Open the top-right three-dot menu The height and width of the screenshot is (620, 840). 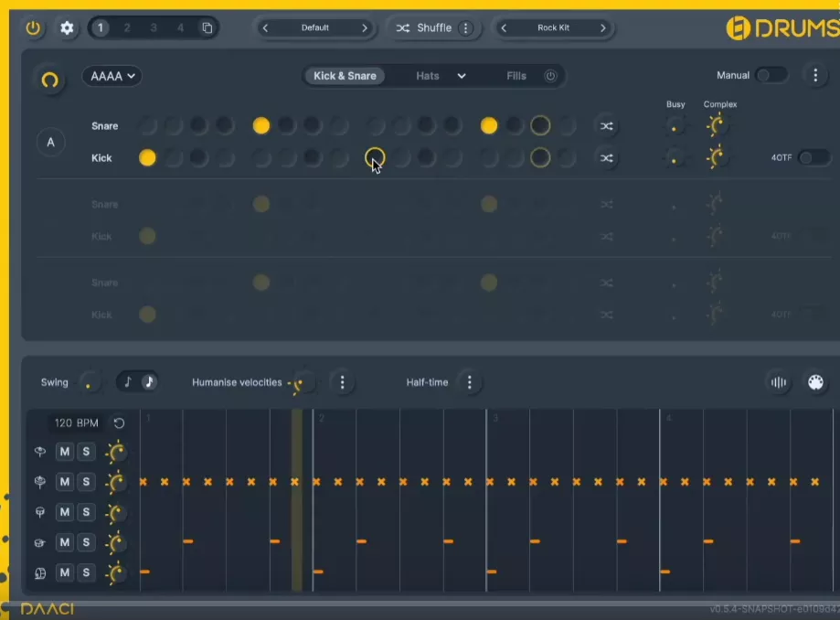[x=815, y=76]
